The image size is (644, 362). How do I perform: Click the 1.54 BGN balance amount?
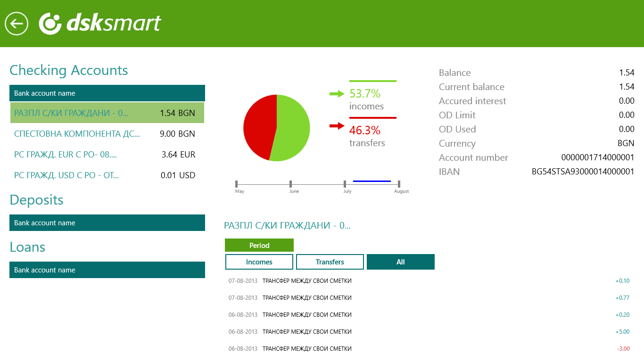pos(177,113)
